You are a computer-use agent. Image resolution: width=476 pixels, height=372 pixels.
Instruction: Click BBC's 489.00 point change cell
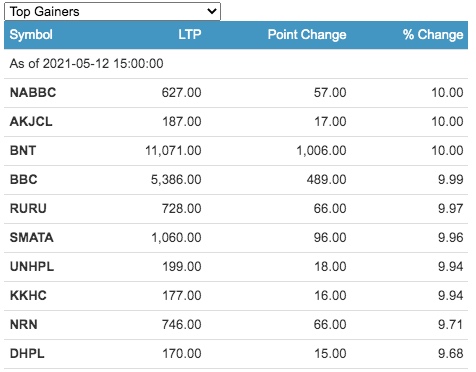(x=327, y=180)
